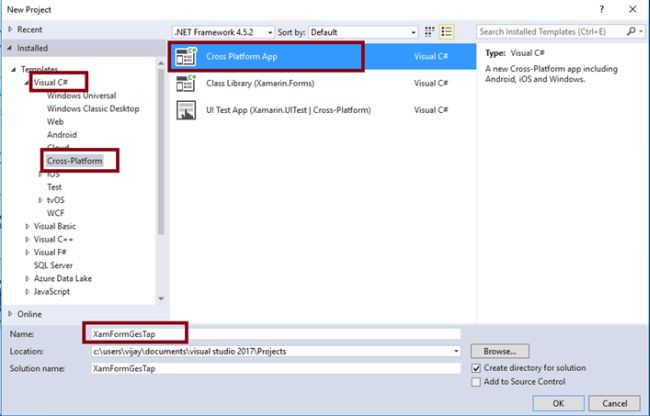
Task: Click 'UI Test App (Xamarin.UITest | Cross-Platform)' name
Action: pos(289,110)
